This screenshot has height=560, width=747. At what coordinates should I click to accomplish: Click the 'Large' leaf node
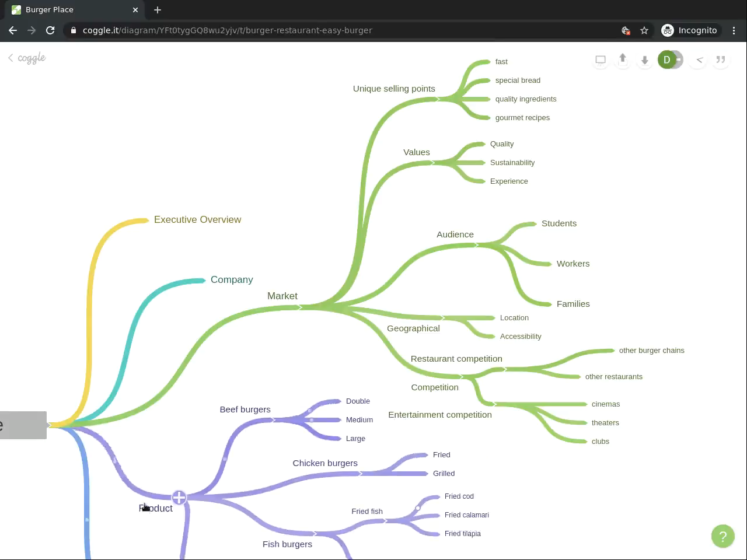(x=355, y=439)
